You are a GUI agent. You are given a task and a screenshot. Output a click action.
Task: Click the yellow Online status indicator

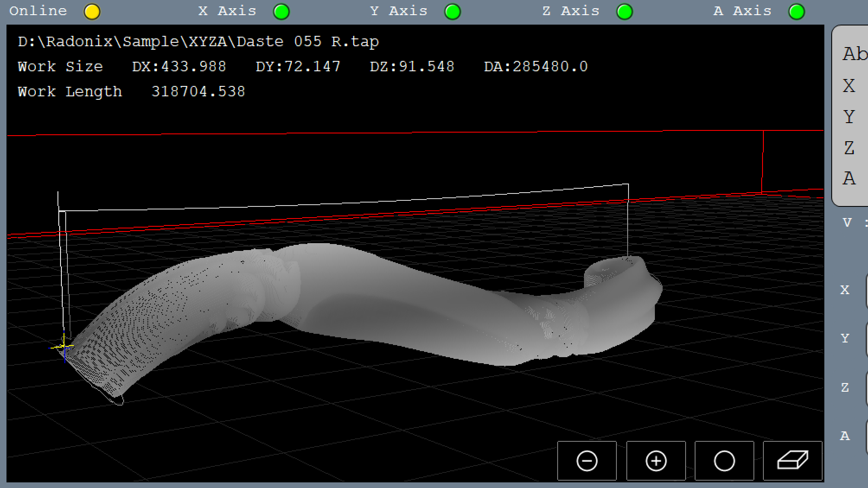(x=92, y=12)
